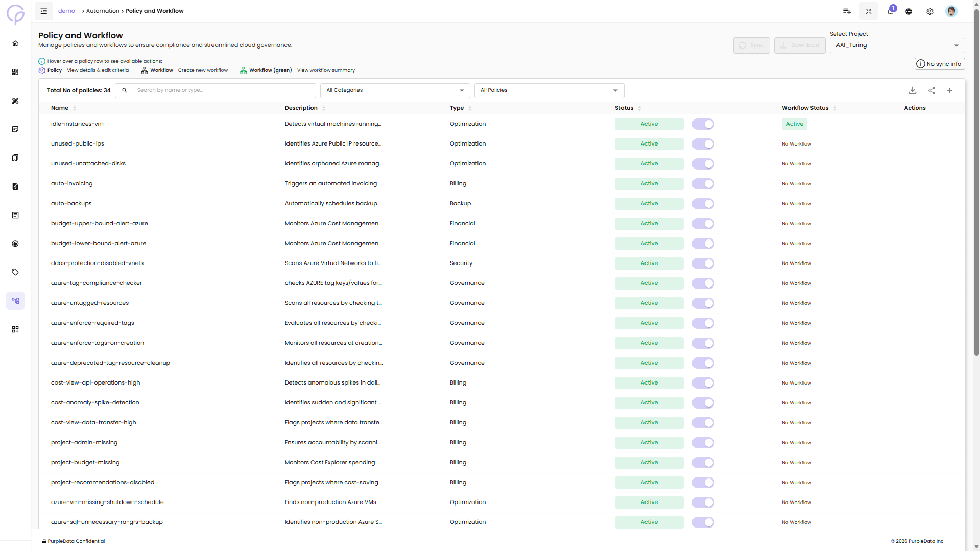The image size is (980, 551).
Task: Open the settings gear icon
Action: pos(929,11)
